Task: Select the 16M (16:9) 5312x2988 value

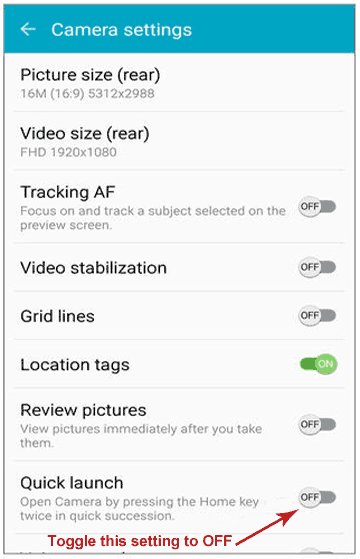Action: (87, 94)
